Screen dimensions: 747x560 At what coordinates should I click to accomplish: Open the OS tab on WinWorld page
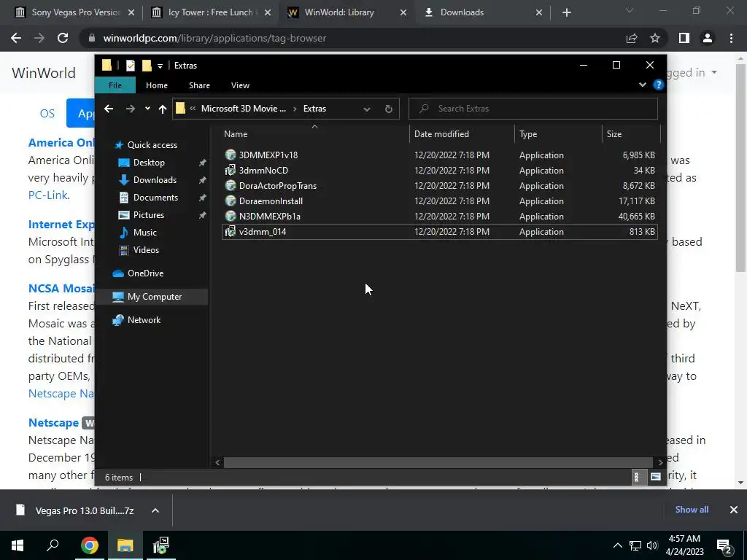[47, 113]
